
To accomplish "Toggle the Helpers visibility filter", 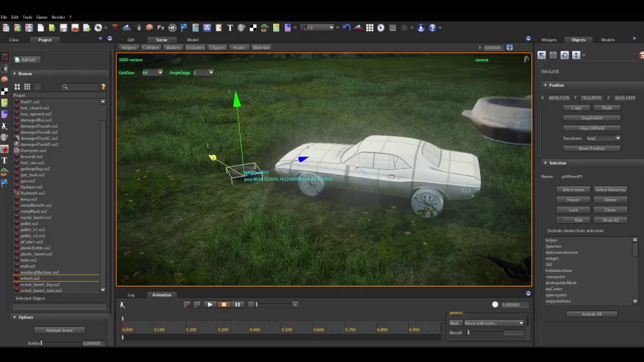I will (x=129, y=47).
